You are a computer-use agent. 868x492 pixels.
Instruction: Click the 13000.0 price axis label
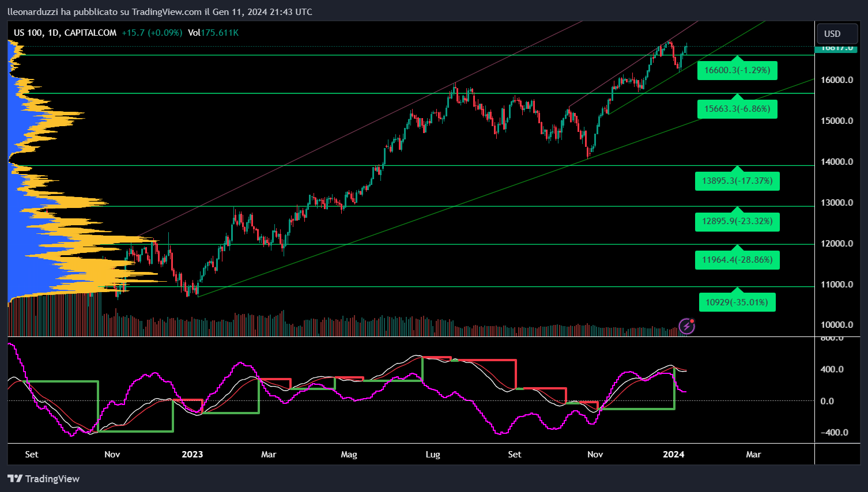(x=837, y=203)
